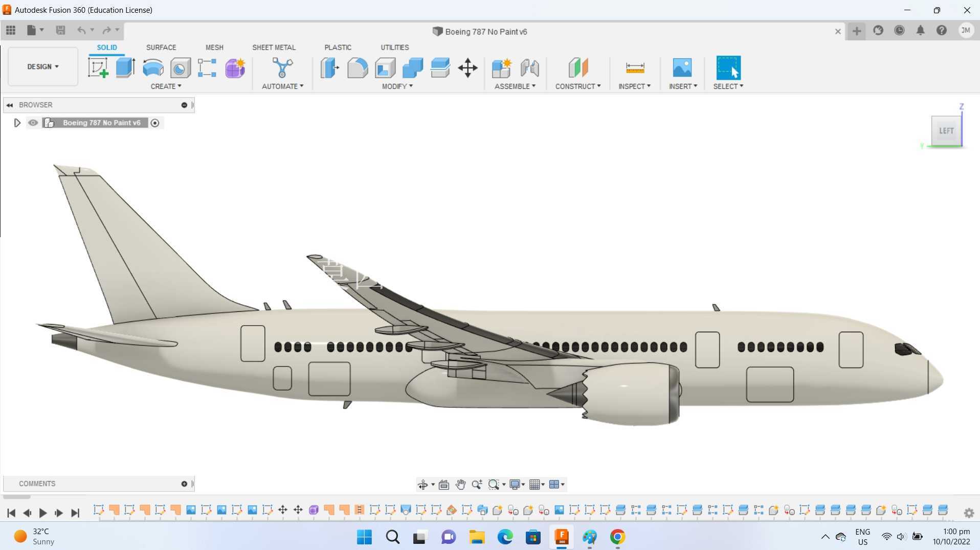Image resolution: width=980 pixels, height=550 pixels.
Task: Select the Press Pull tool
Action: pos(330,67)
